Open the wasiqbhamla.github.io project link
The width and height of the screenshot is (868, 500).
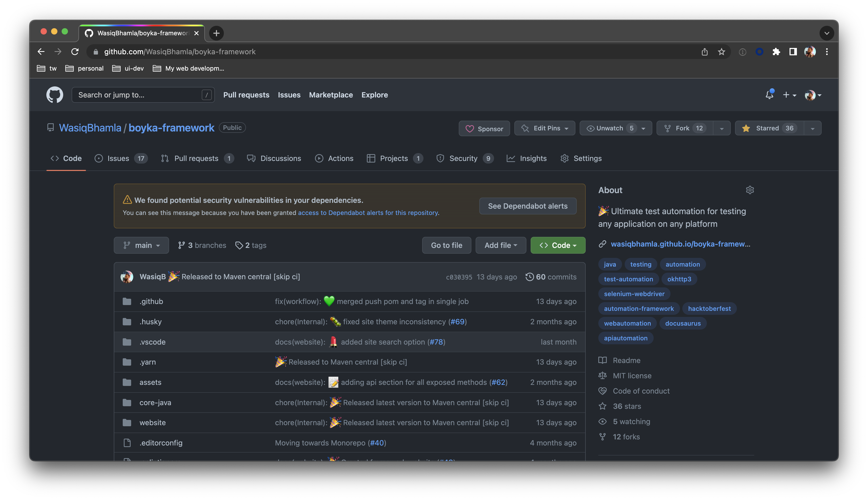point(680,244)
